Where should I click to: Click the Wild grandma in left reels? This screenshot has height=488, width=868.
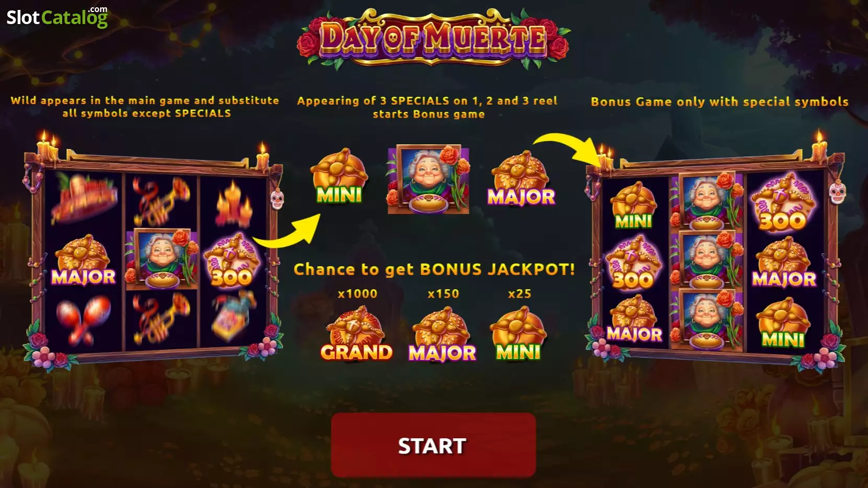(162, 259)
